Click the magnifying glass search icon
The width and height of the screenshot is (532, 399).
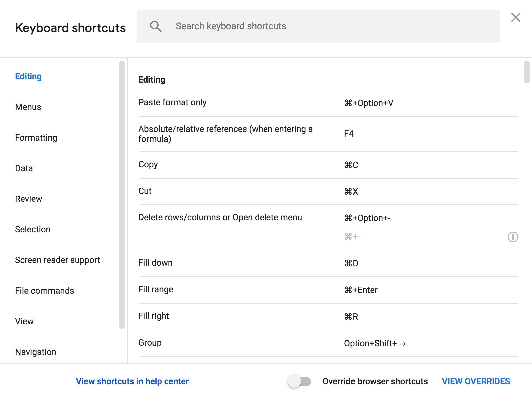click(x=156, y=26)
